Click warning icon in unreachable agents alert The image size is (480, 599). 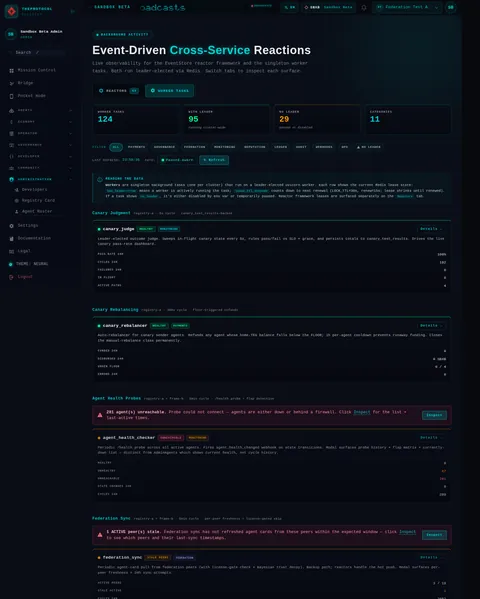click(x=100, y=415)
